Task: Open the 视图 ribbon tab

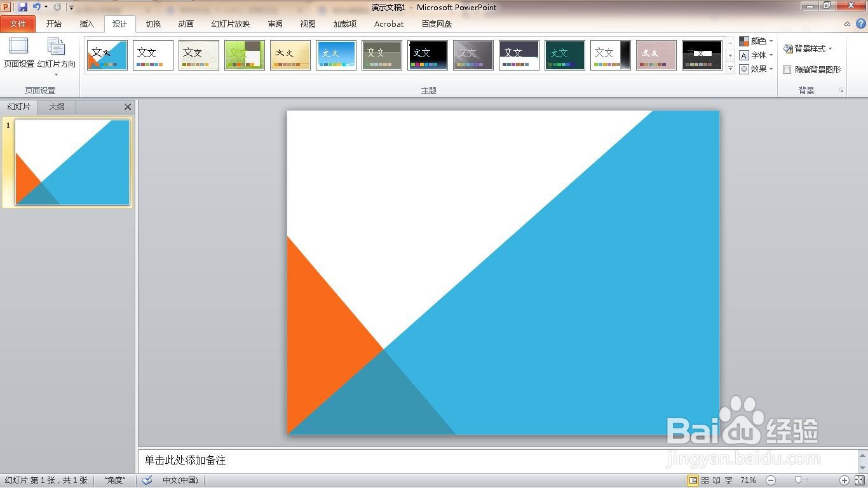Action: tap(308, 24)
